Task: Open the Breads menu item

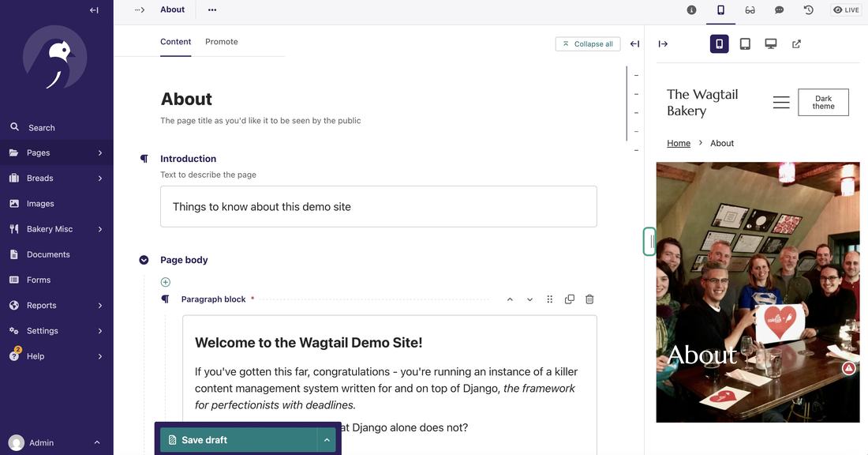Action: tap(57, 179)
